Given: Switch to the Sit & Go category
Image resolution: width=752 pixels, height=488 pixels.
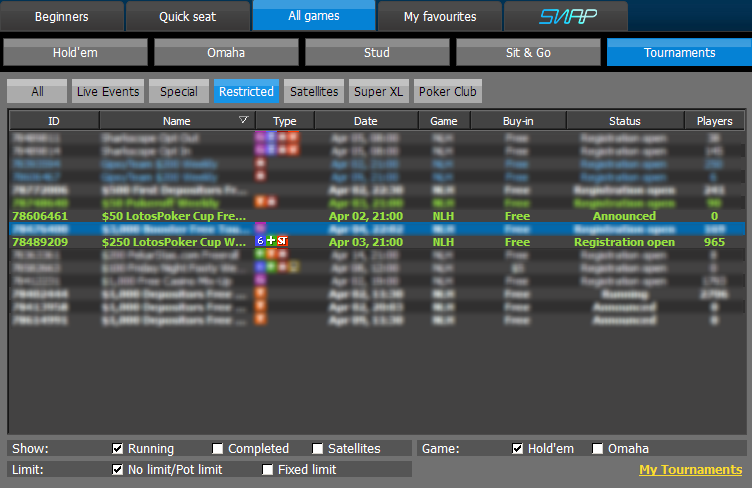Looking at the screenshot, I should pyautogui.click(x=528, y=52).
